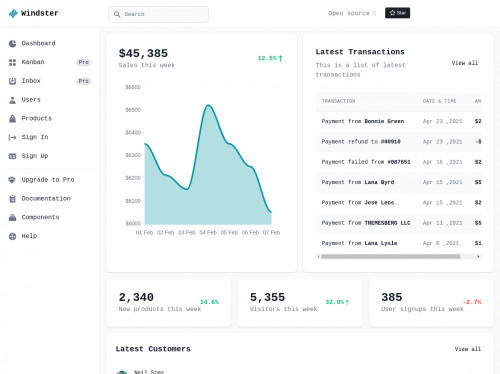Open the Kanban menu item
The height and width of the screenshot is (374, 500).
pyautogui.click(x=50, y=62)
